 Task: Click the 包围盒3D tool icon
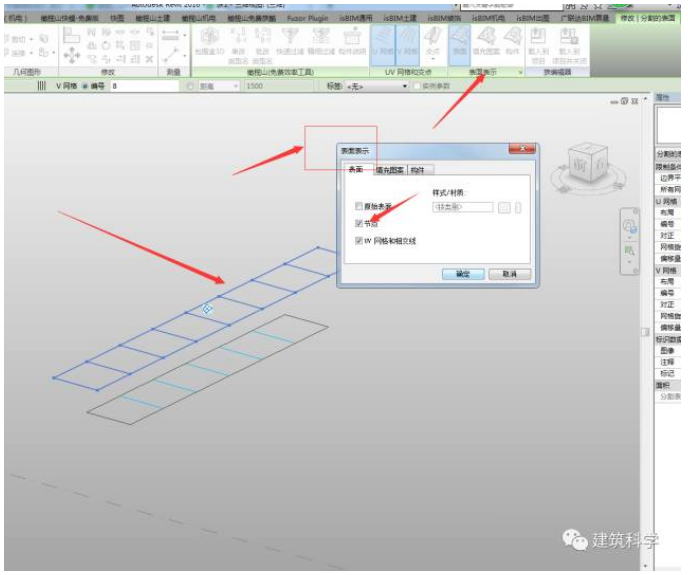click(209, 36)
